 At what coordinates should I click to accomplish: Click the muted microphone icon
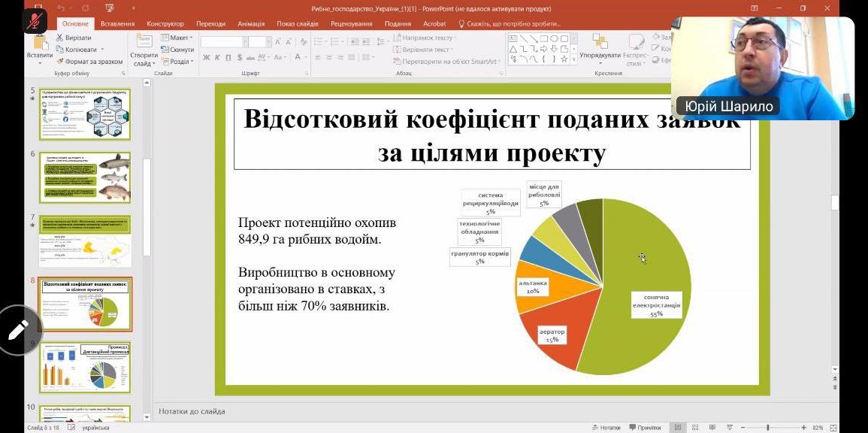click(35, 20)
